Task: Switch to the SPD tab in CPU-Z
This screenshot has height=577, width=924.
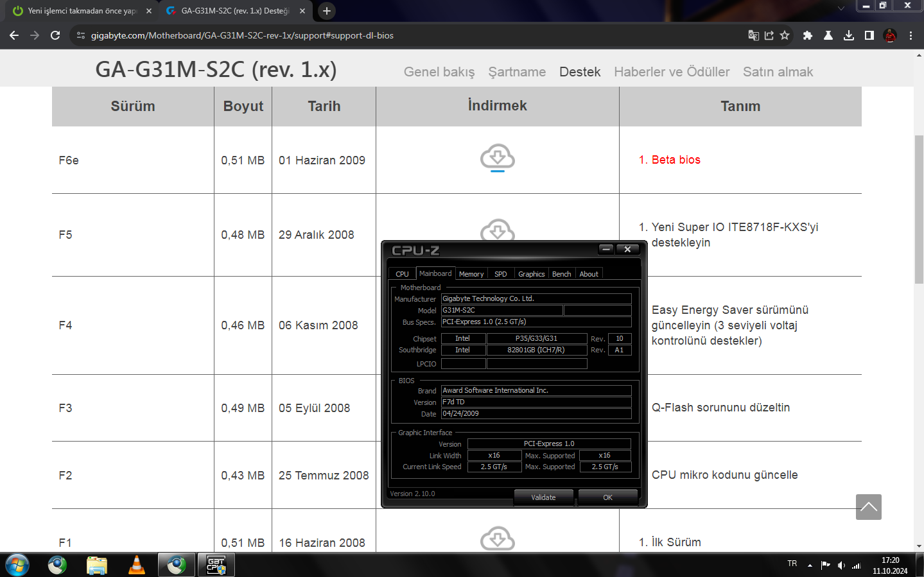Action: coord(501,274)
